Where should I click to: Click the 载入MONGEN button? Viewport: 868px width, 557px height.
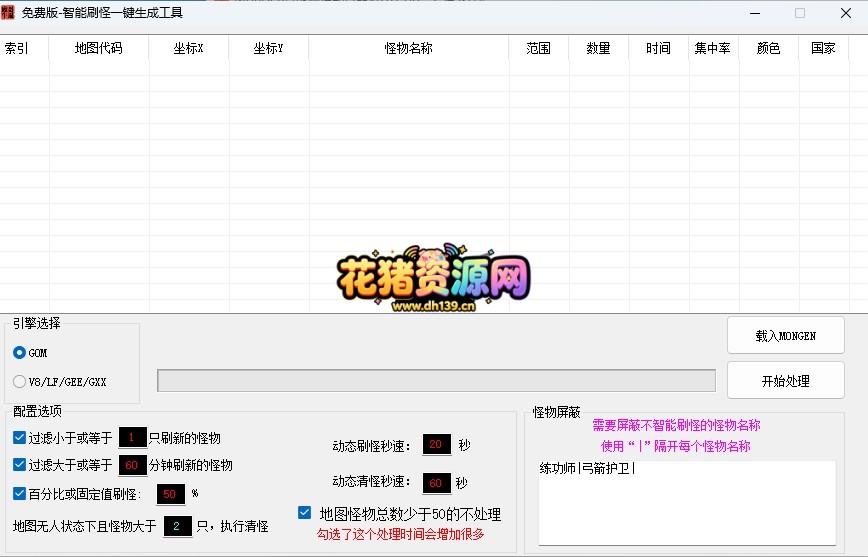[786, 336]
